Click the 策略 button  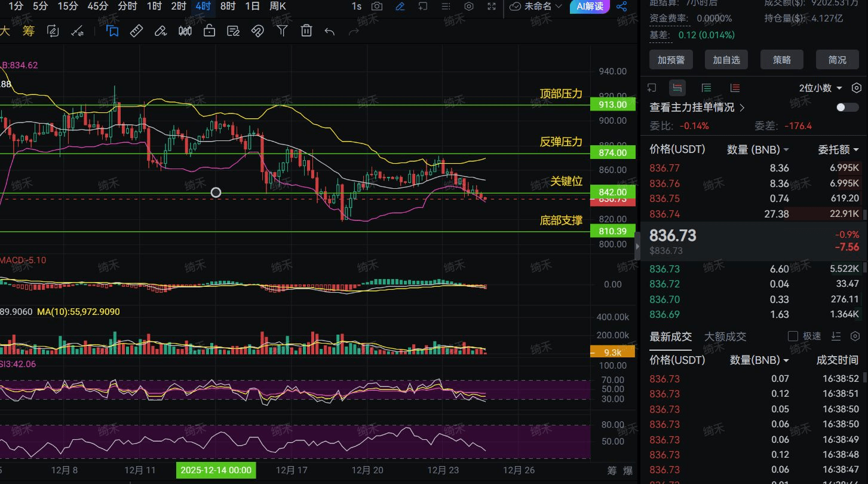pyautogui.click(x=782, y=60)
